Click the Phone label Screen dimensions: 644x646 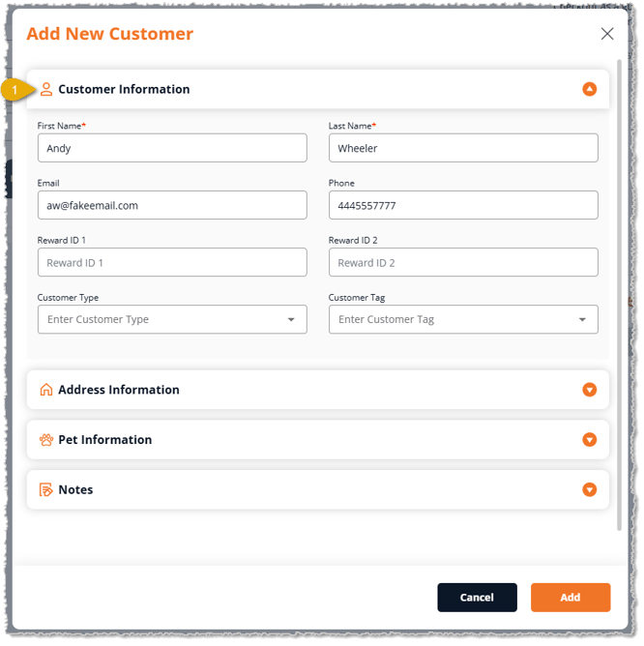click(x=341, y=184)
